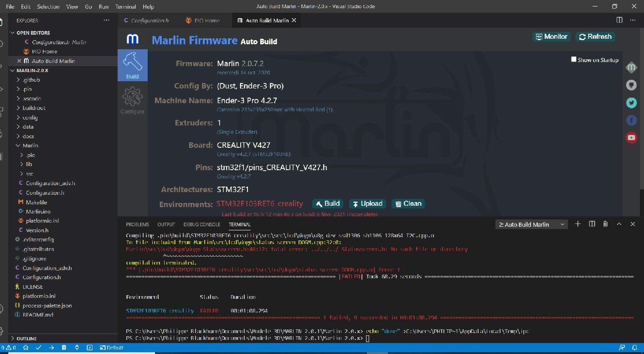Maximize the panel with chevron up
The image size is (644, 354).
pyautogui.click(x=619, y=224)
